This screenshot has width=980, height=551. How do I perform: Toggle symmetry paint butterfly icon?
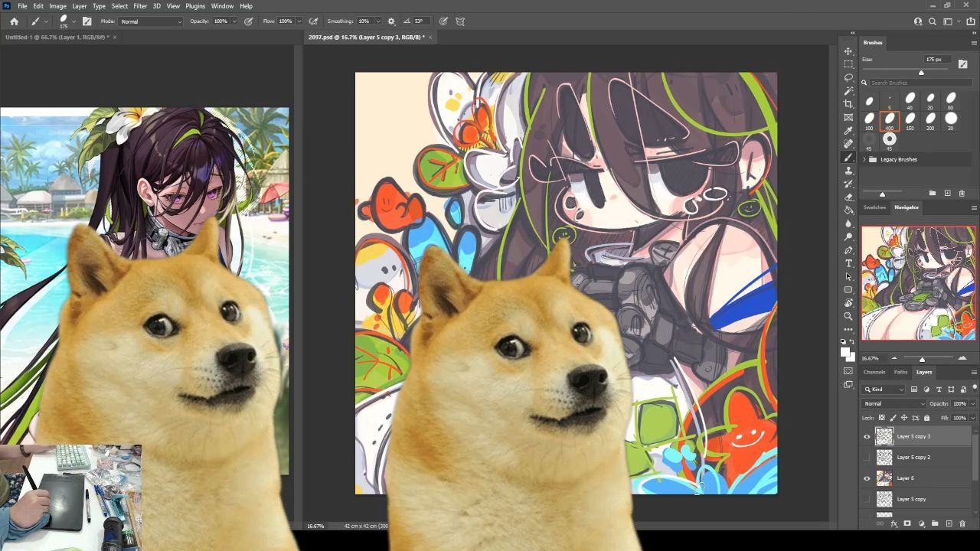(460, 21)
